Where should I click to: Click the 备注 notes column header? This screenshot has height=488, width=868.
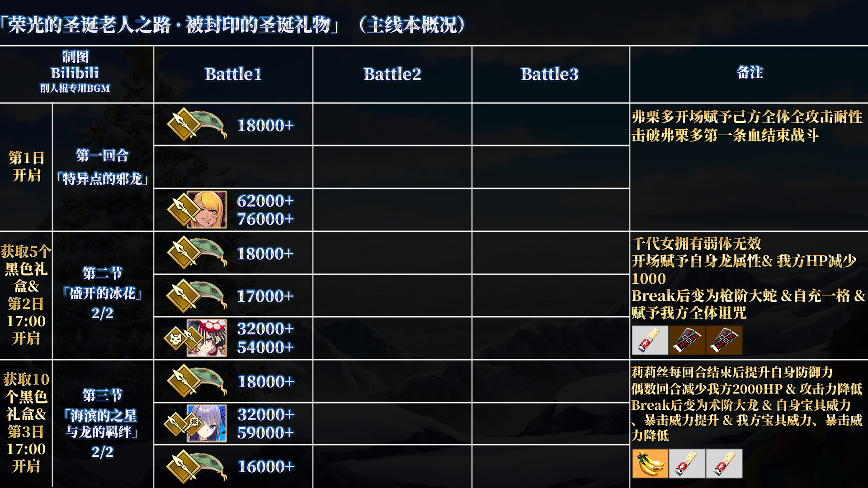[x=750, y=72]
